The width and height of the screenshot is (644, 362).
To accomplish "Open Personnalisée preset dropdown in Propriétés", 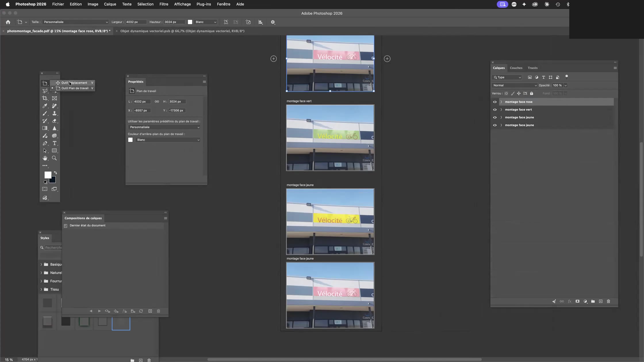I will click(x=164, y=127).
